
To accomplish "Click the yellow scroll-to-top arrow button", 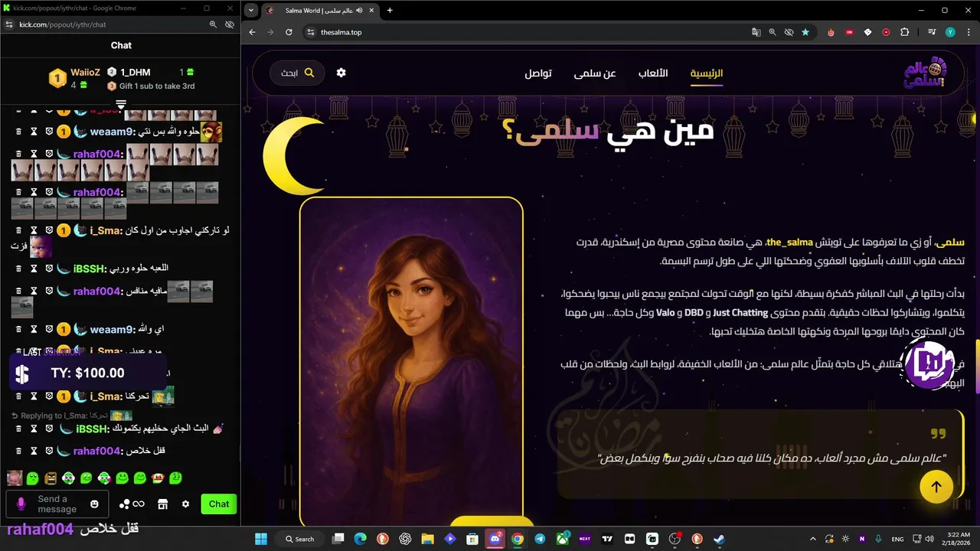I will pos(936,486).
